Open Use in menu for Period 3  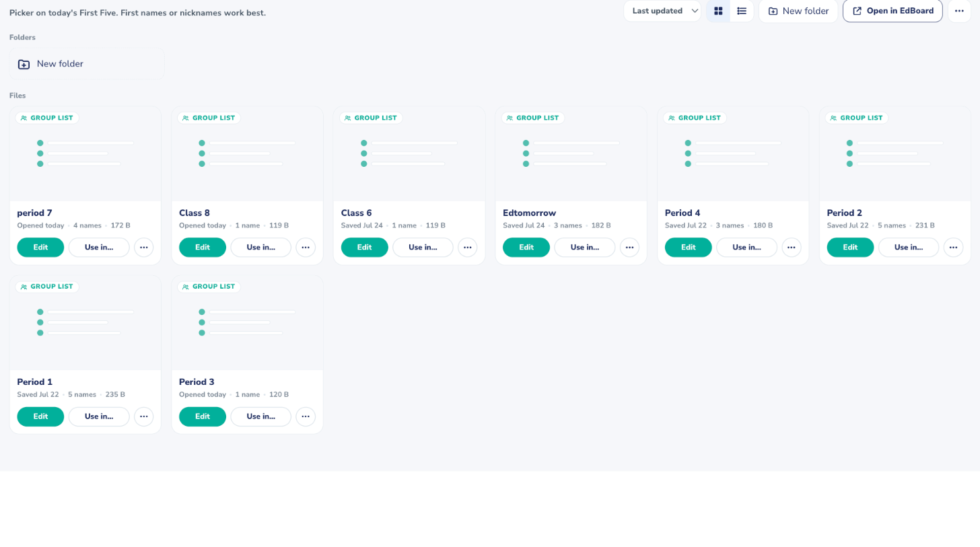(x=261, y=416)
